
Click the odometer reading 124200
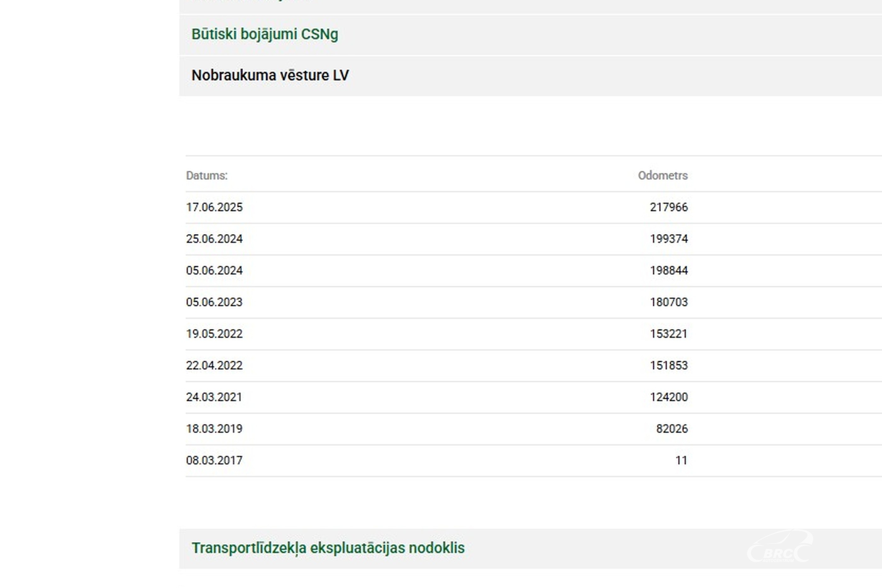669,397
